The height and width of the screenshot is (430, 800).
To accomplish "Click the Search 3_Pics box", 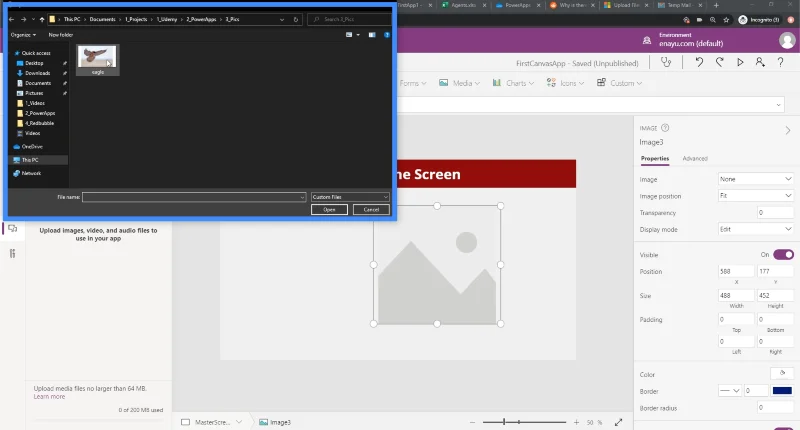I will [350, 19].
